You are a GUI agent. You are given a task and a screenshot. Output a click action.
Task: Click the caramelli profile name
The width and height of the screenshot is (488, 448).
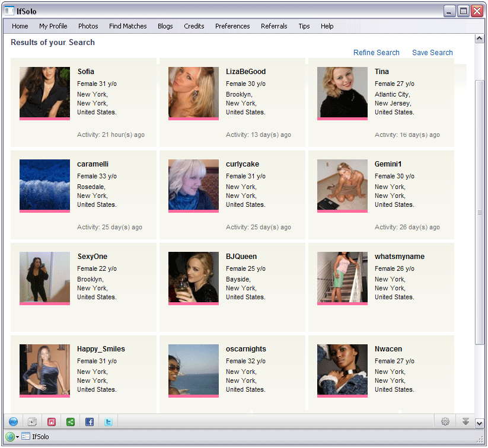click(93, 164)
